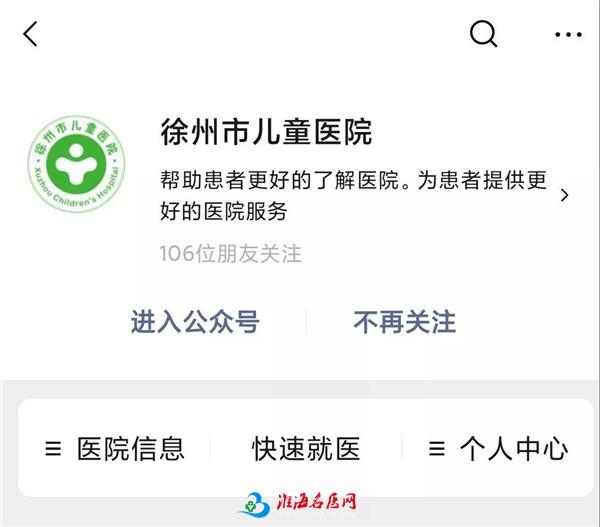The height and width of the screenshot is (527, 600).
Task: Open search with the magnifier icon
Action: click(x=483, y=34)
